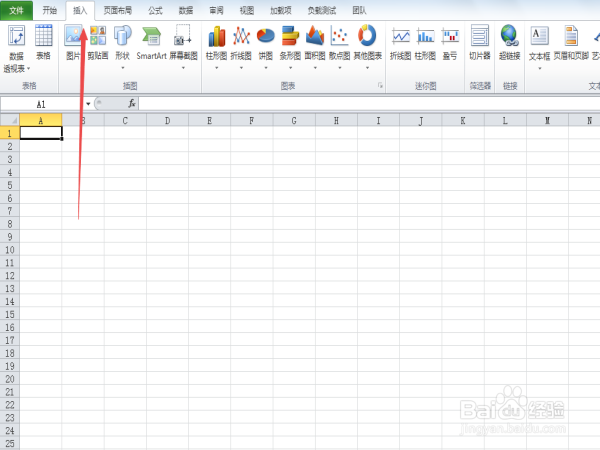Expand the Other Charts dropdown arrow
This screenshot has height=450, width=600.
[x=367, y=68]
